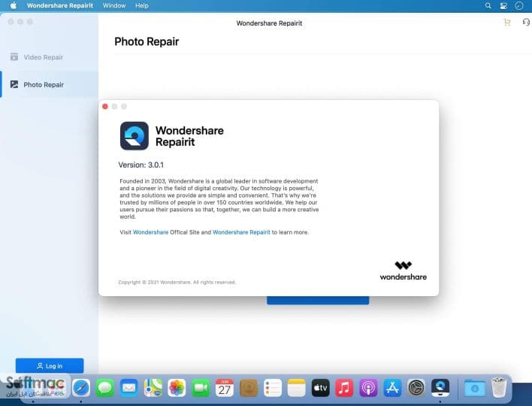Open Podcasts from the Dock

368,388
